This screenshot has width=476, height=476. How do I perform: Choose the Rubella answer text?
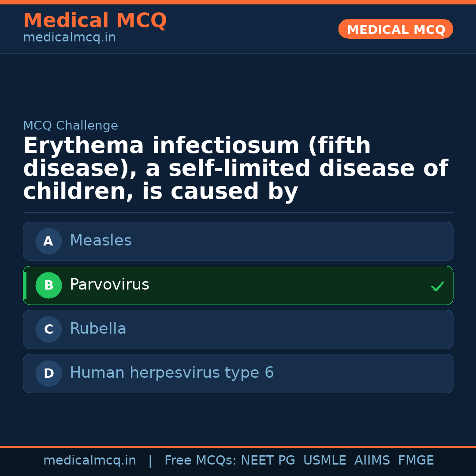click(x=98, y=329)
